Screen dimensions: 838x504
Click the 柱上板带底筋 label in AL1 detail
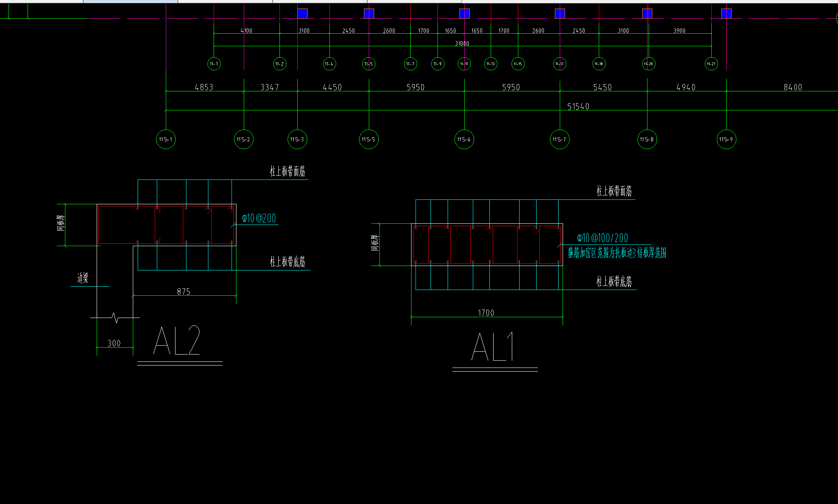click(x=614, y=281)
